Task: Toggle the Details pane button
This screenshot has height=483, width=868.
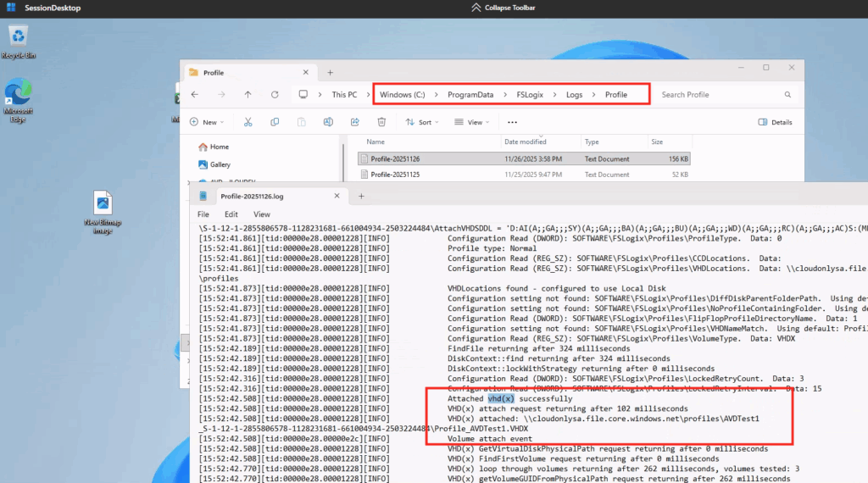Action: point(775,122)
